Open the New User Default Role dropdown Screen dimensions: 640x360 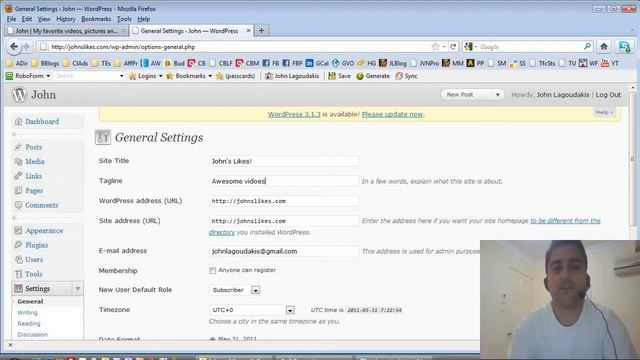pos(256,290)
